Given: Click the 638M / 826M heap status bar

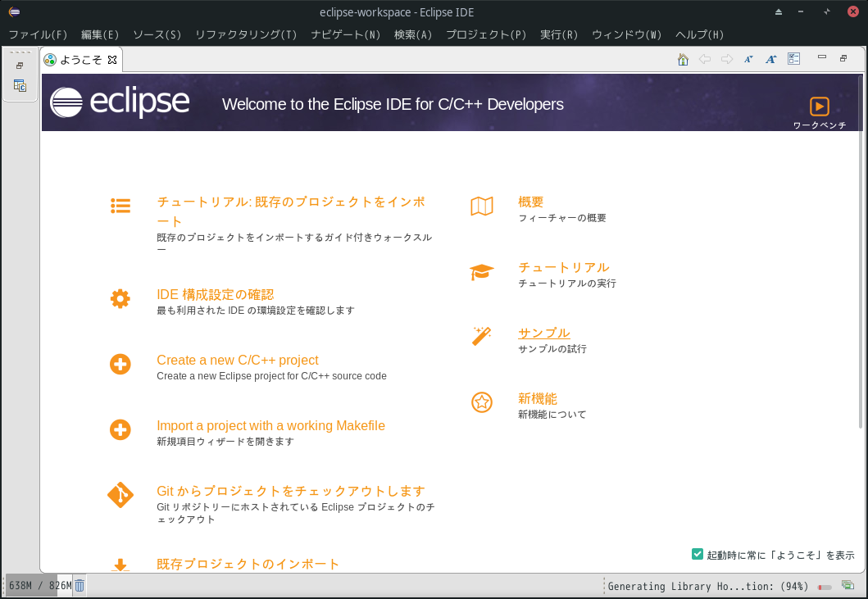Looking at the screenshot, I should point(39,585).
